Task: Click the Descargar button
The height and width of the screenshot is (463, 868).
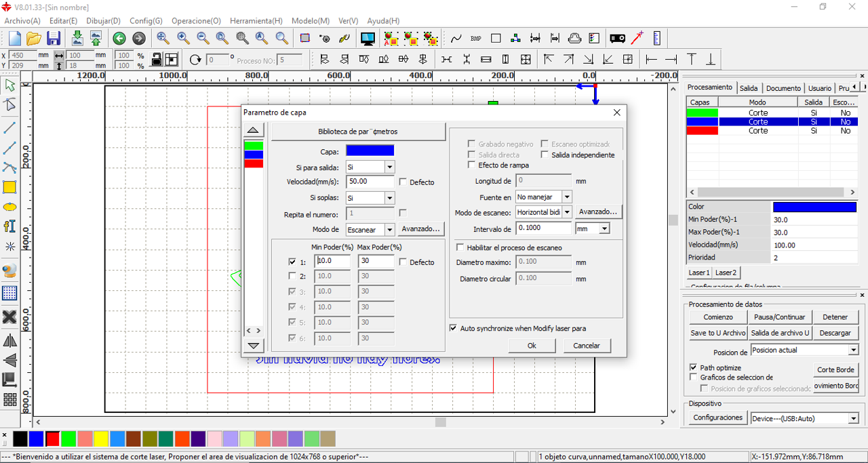Action: tap(835, 333)
